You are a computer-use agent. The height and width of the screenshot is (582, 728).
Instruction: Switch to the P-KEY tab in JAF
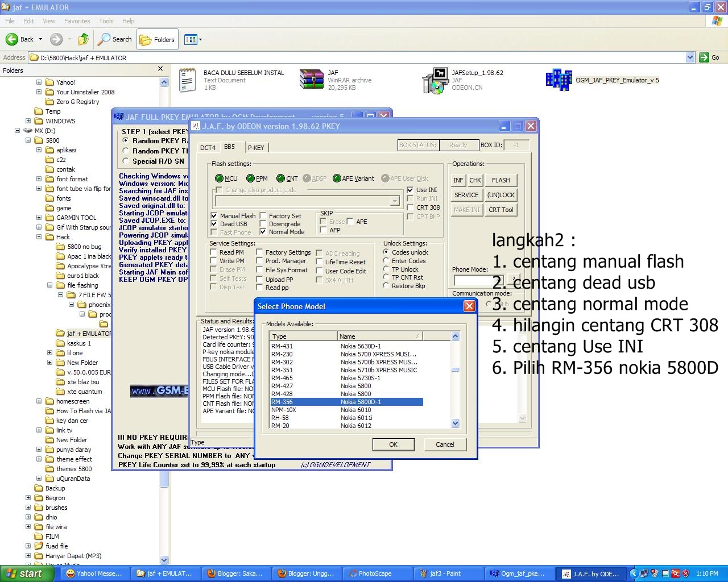(256, 148)
